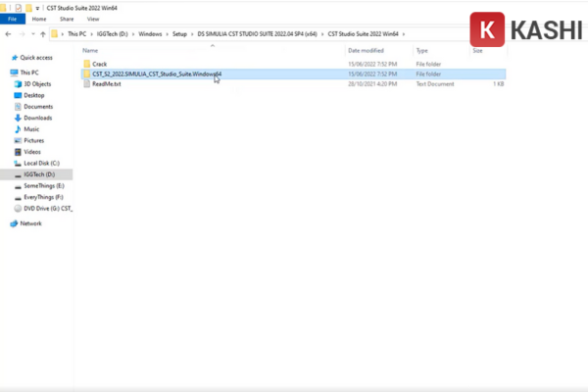Click the DS SIMULIA CST STUDIO SUITE breadcrumb

pos(257,33)
